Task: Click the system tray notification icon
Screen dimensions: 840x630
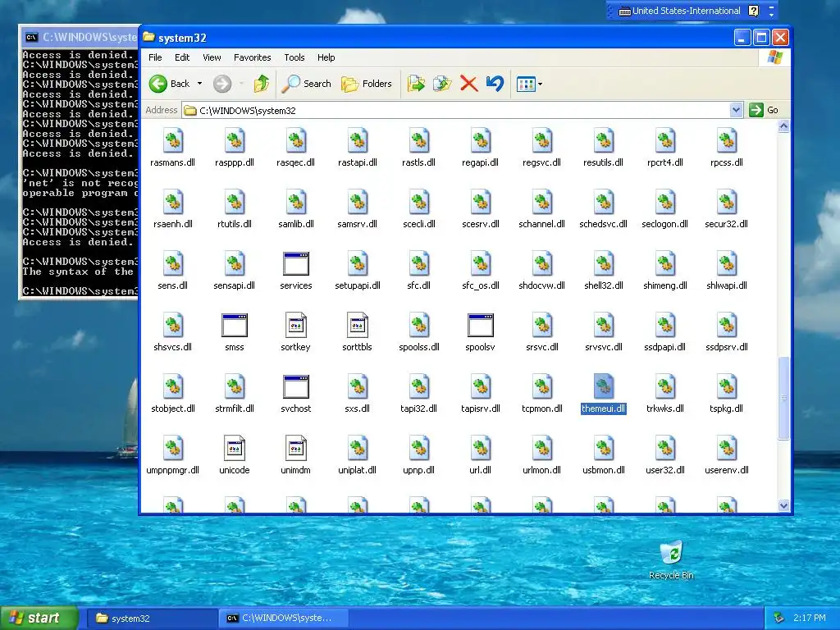Action: coord(779,619)
